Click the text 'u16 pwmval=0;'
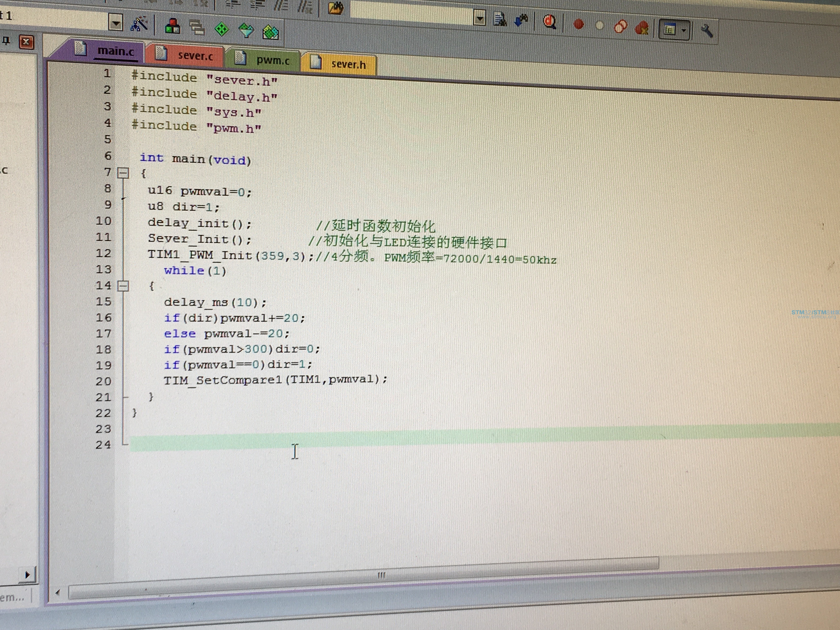Screen dimensions: 840x630 point(200,191)
